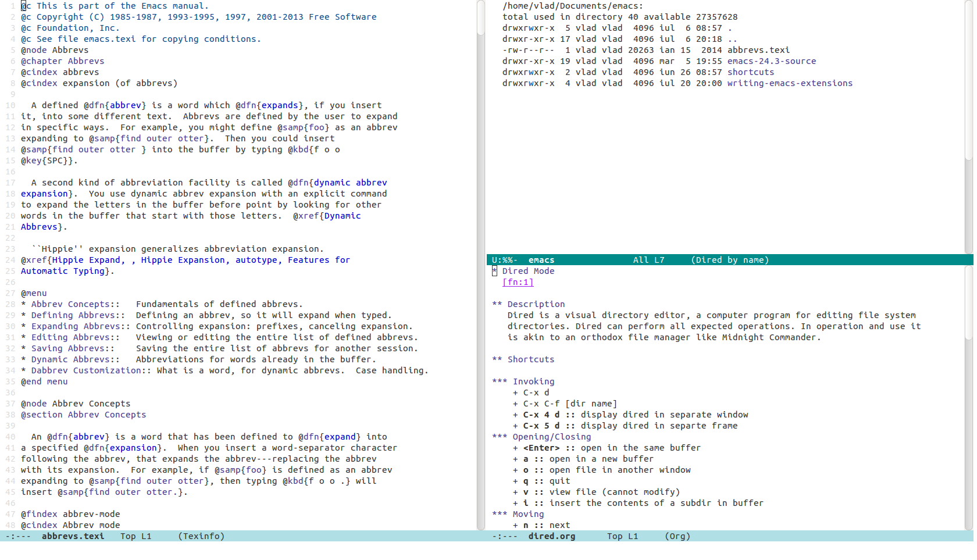
Task: Place cursor on '@node Abbrev Concepts' line
Action: 76,404
